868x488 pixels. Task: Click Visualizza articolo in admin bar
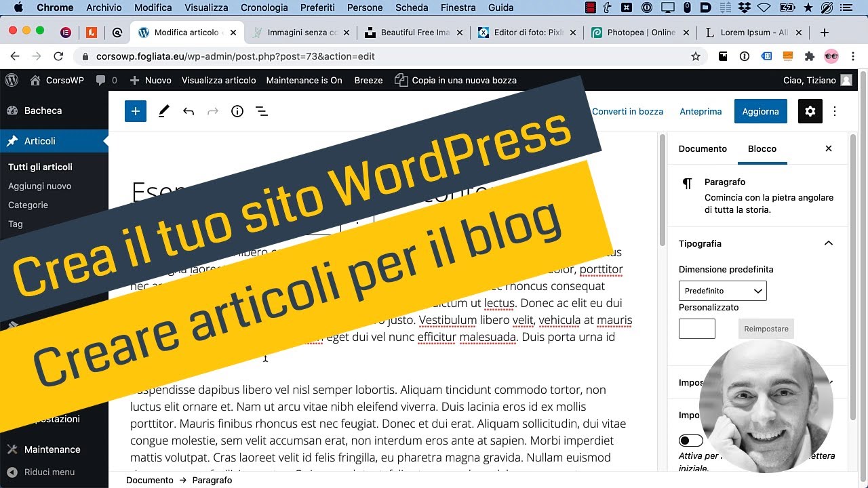pos(218,80)
